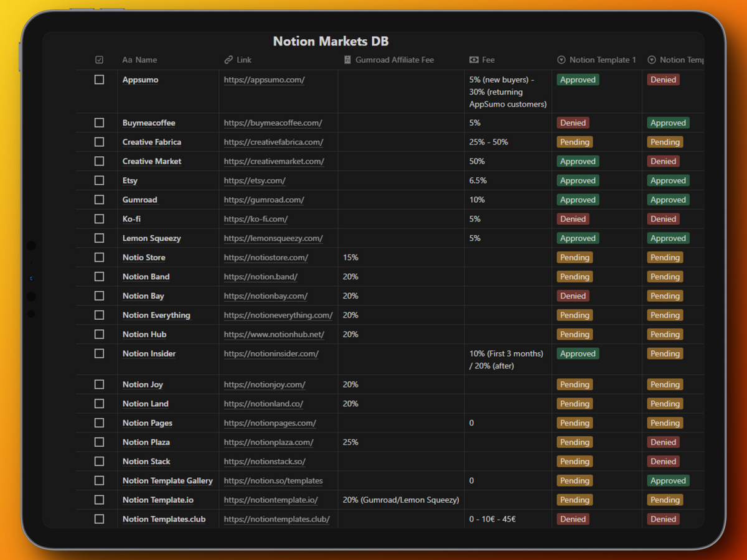Image resolution: width=747 pixels, height=560 pixels.
Task: Click the Aa icon beside the Name header
Action: pos(127,60)
